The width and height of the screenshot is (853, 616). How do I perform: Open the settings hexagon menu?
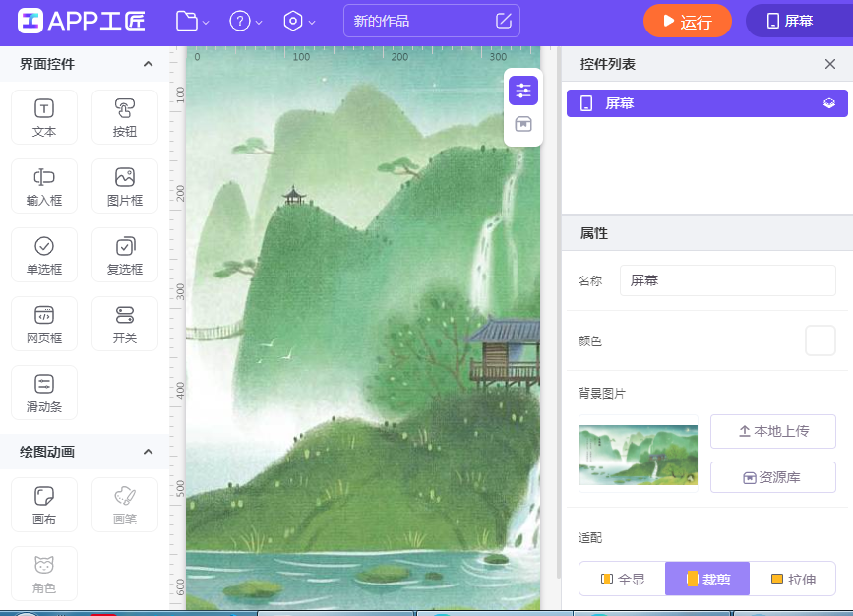[299, 22]
